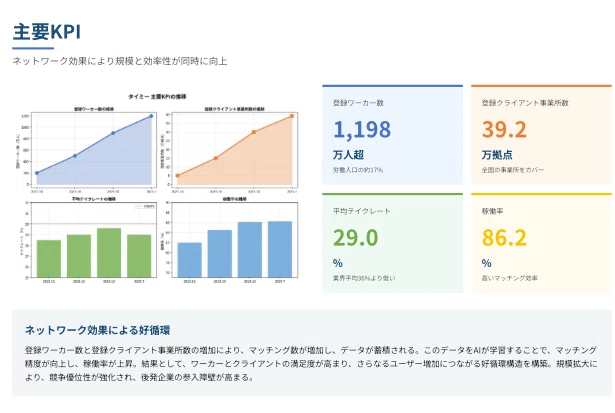Click the "平均テイクレートの推移" chart title

pos(94,199)
